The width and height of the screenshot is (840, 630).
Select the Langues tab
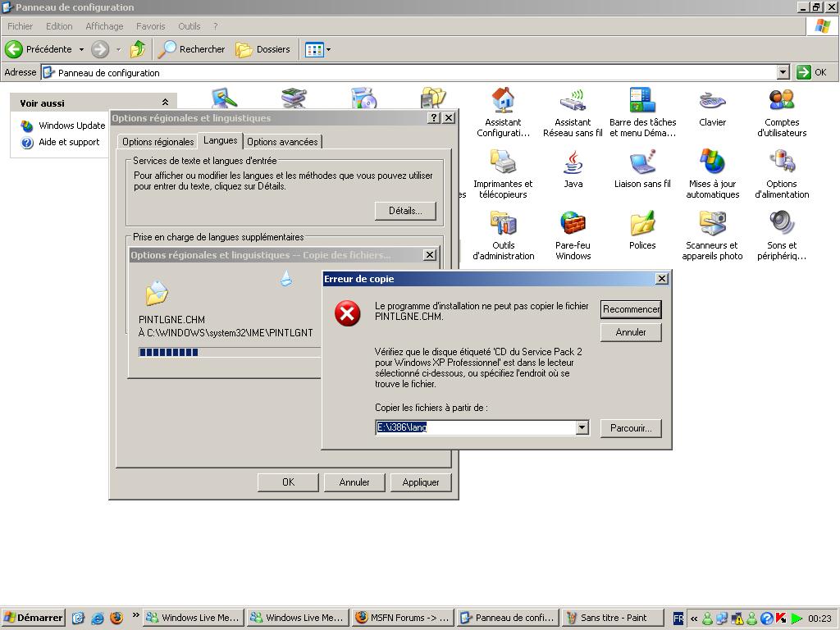click(220, 139)
